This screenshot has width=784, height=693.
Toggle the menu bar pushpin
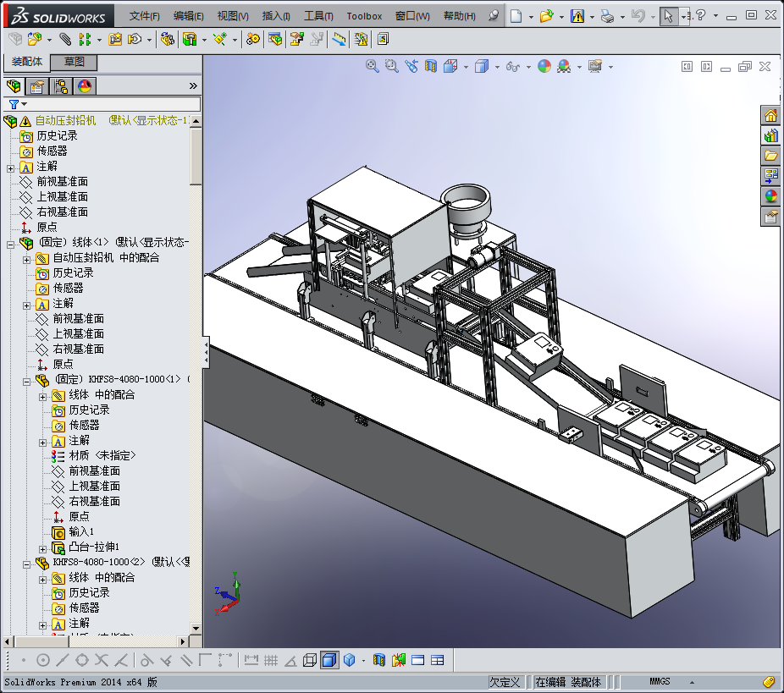[494, 15]
